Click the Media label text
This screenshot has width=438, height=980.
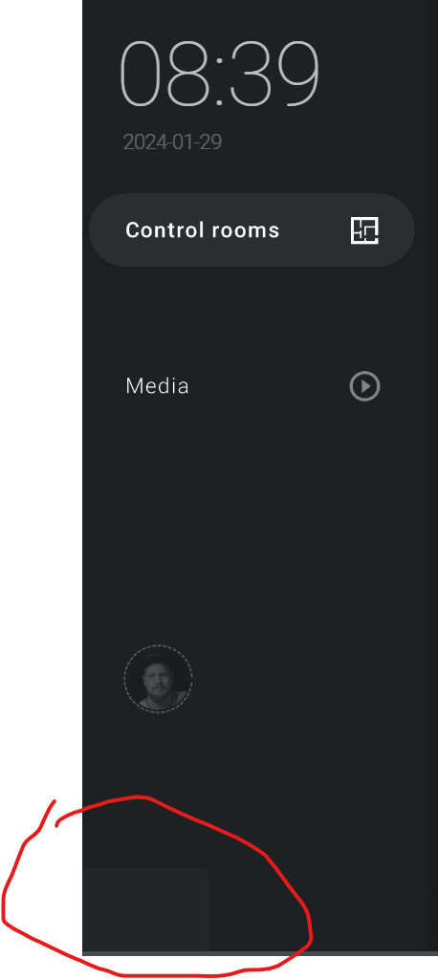(x=158, y=385)
